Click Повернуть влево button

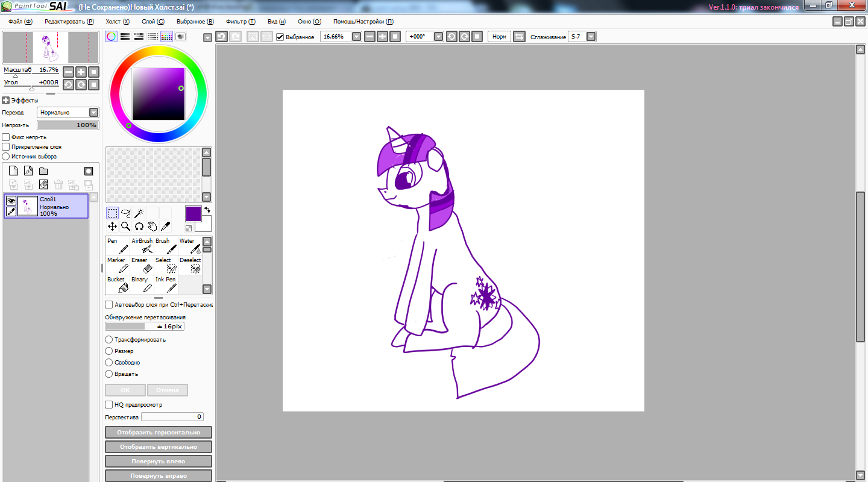pyautogui.click(x=159, y=462)
